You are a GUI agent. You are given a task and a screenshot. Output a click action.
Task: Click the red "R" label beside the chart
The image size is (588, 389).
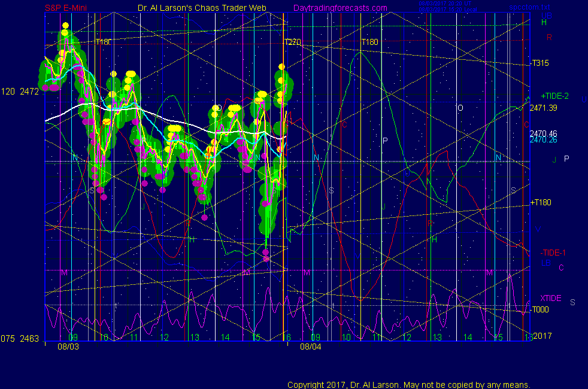[x=549, y=38]
